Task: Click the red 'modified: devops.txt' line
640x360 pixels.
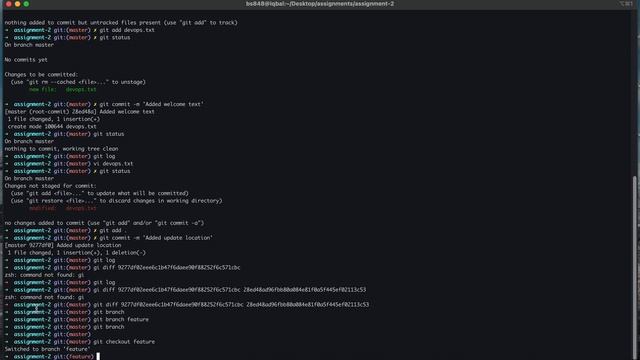Action: (62, 208)
